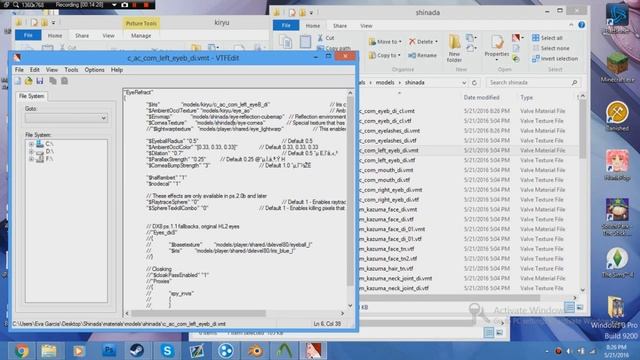
Task: Click the New file icon in VTFEdit toolbar
Action: (18, 81)
